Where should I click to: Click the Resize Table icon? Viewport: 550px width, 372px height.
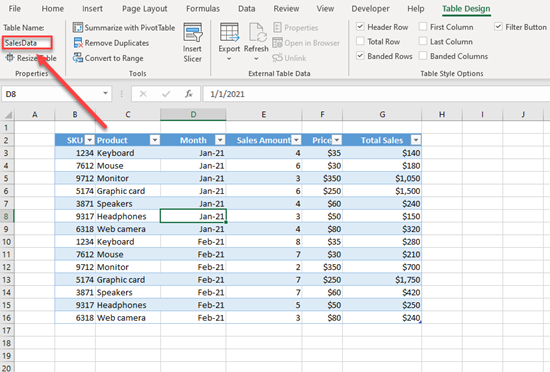pos(10,58)
